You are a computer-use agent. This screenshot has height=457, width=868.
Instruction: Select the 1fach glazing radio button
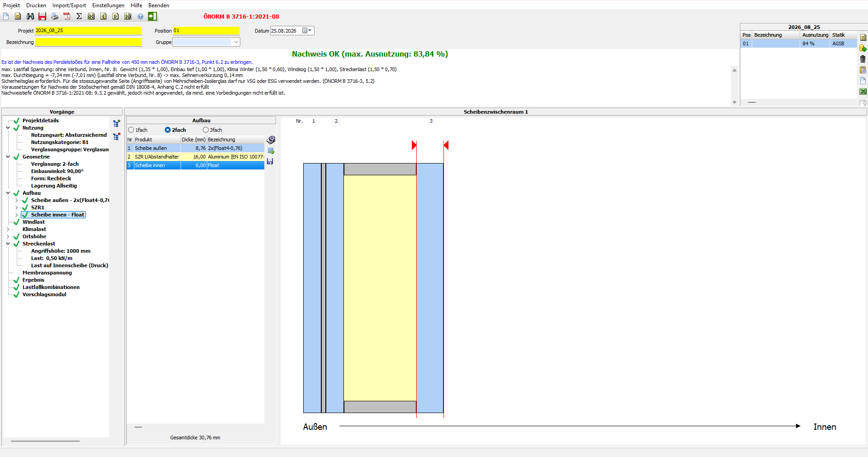pos(131,130)
